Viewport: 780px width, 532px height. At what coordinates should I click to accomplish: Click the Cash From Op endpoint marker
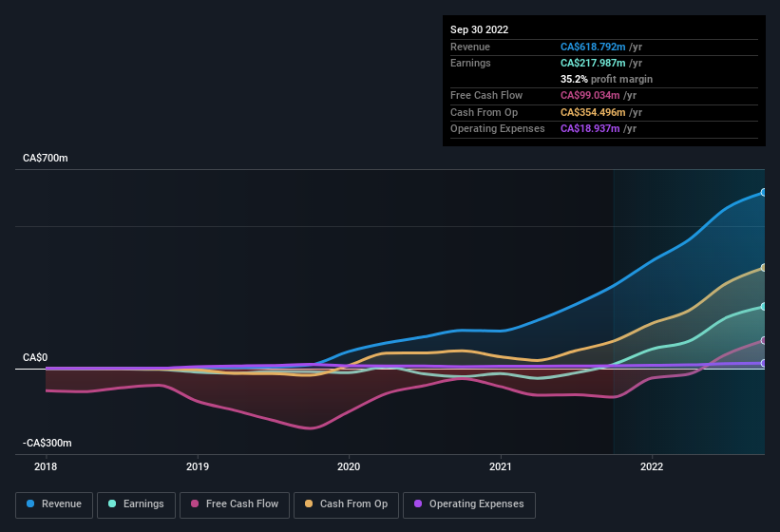764,268
